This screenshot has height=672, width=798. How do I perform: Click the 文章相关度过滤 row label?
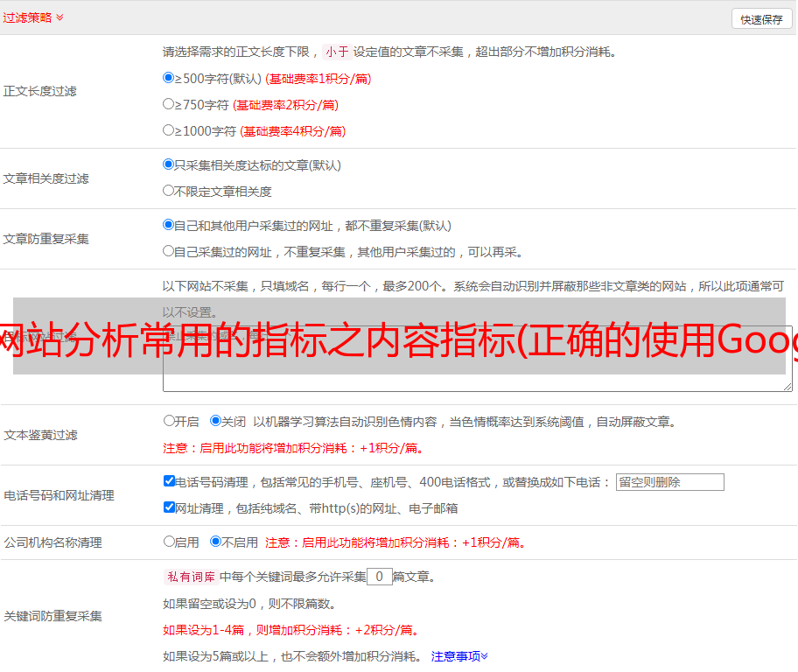[45, 178]
